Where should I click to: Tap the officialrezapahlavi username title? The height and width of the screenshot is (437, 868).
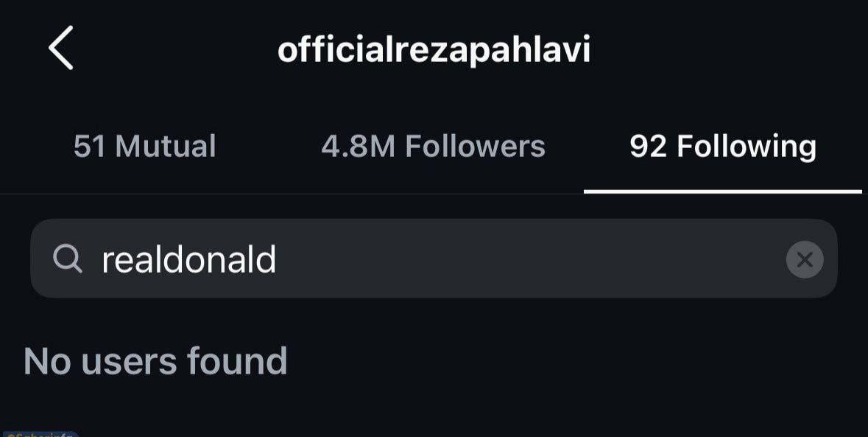pyautogui.click(x=434, y=49)
